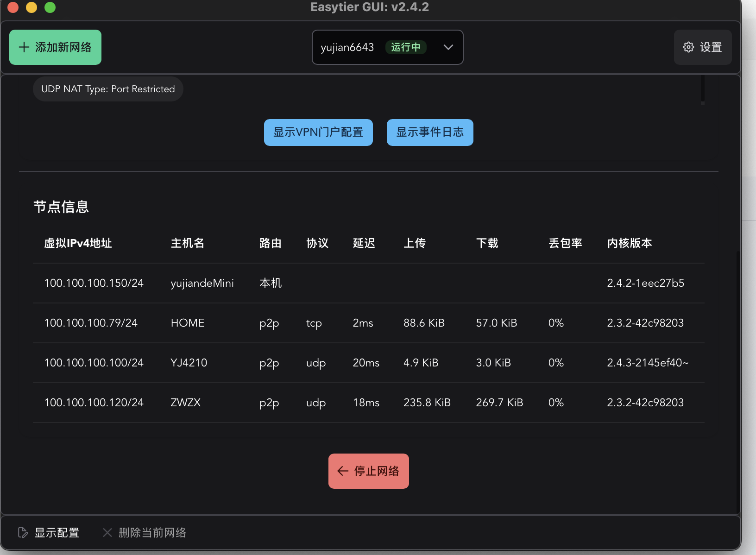Image resolution: width=756 pixels, height=555 pixels.
Task: Select the ZWZX hostname entry
Action: point(185,403)
